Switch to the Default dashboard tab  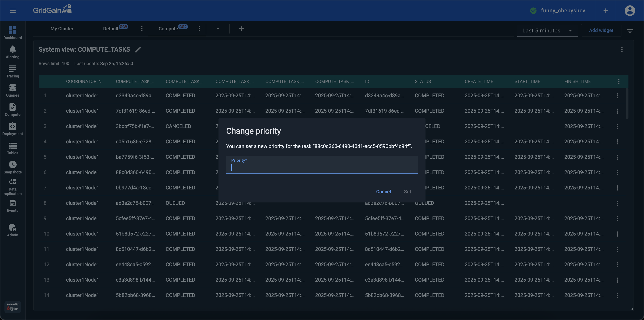click(x=111, y=29)
